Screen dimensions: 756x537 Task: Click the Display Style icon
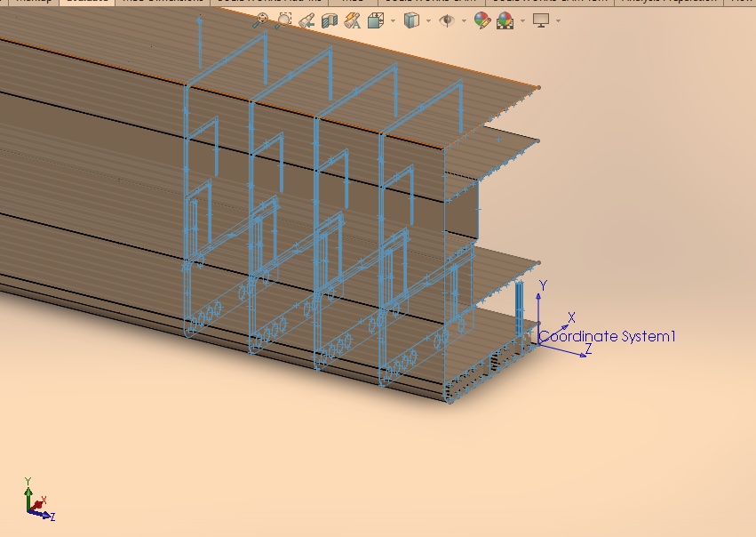[411, 20]
